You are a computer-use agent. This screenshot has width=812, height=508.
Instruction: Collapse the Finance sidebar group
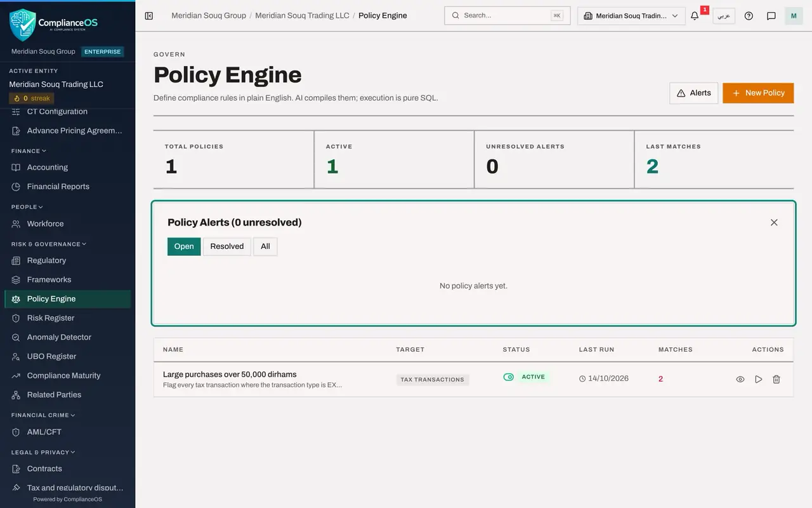[x=29, y=151]
